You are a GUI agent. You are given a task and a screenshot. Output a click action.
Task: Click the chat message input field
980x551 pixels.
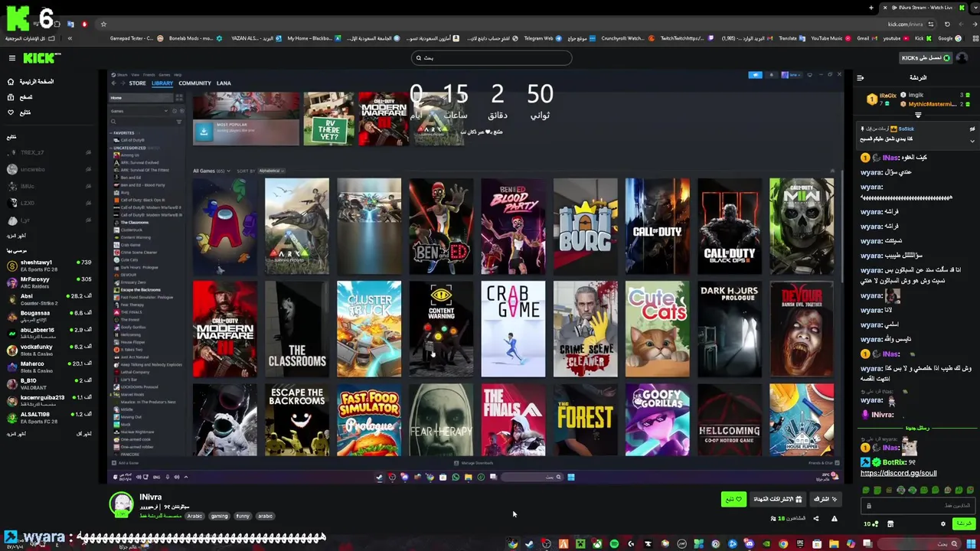[x=918, y=506]
